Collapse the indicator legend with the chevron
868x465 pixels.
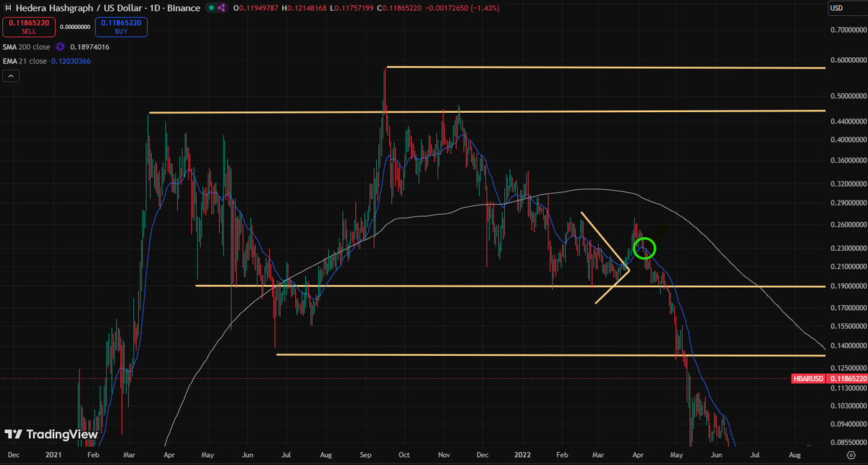(11, 77)
